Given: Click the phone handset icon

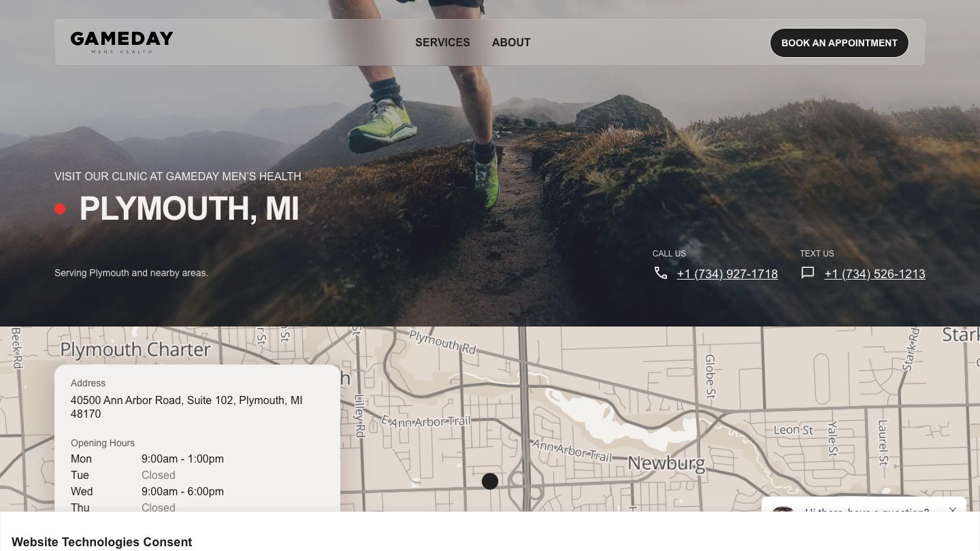Looking at the screenshot, I should 661,273.
